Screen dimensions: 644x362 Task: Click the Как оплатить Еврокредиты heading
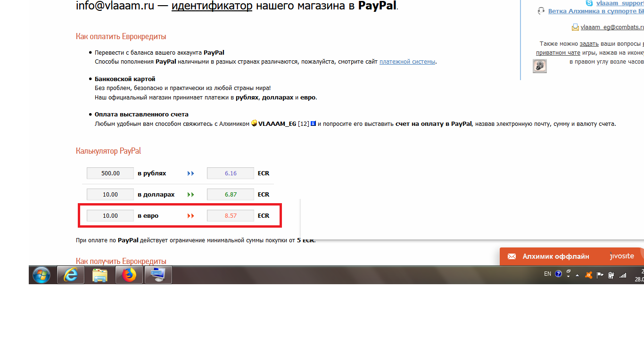[121, 36]
